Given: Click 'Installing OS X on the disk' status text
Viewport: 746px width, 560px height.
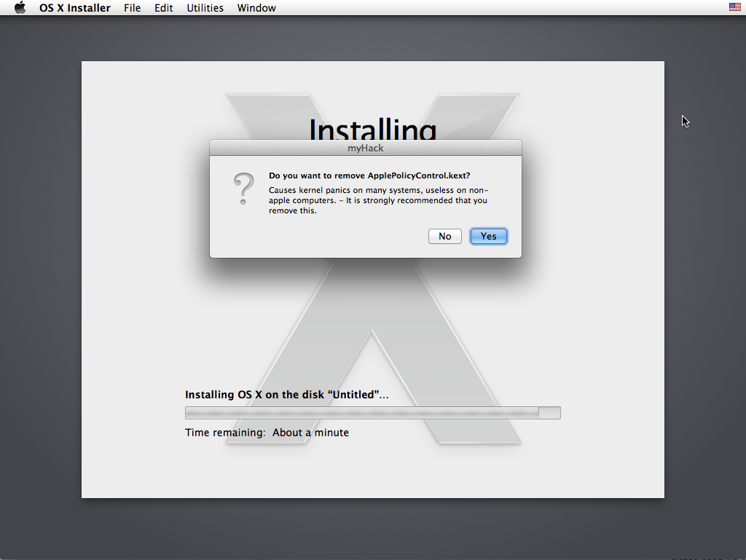Looking at the screenshot, I should 286,395.
